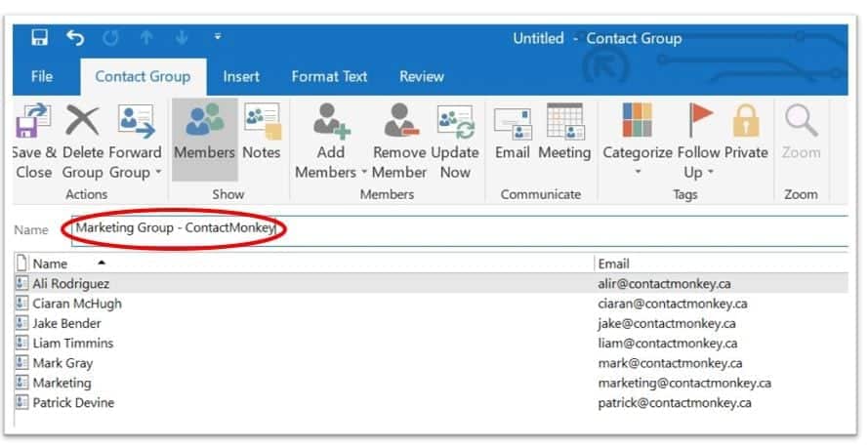
Task: Click email patrick@contactmonkey.ca
Action: point(675,403)
